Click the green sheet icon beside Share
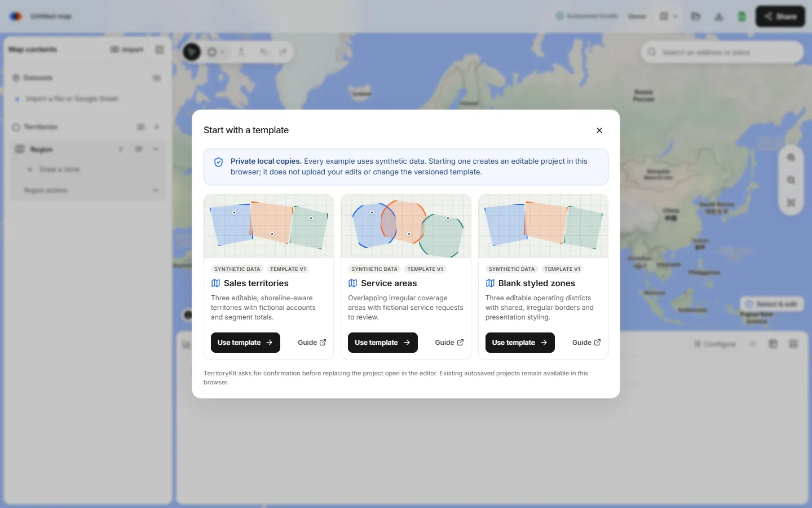812x508 pixels. pyautogui.click(x=742, y=16)
